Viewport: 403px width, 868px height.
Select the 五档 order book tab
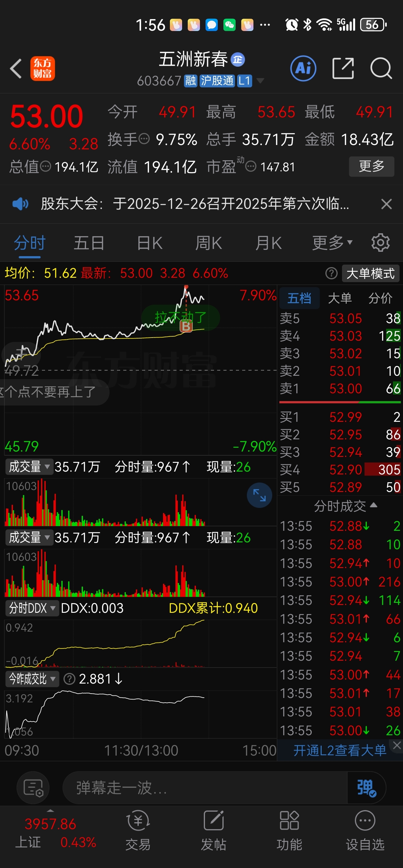click(299, 298)
